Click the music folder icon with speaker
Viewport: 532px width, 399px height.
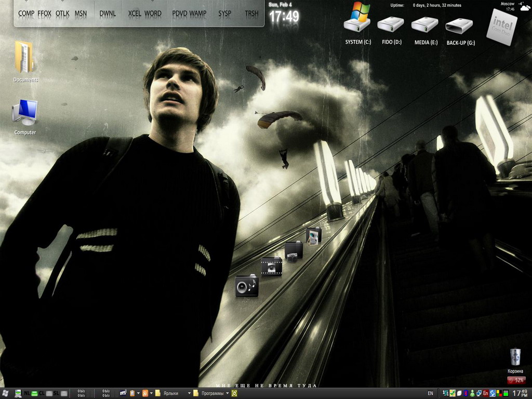click(x=247, y=286)
